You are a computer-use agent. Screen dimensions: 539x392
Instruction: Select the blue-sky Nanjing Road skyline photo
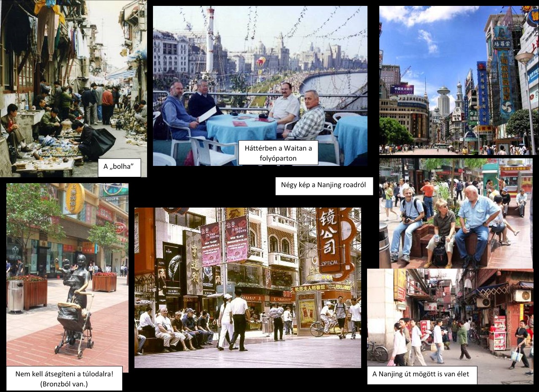pyautogui.click(x=459, y=80)
